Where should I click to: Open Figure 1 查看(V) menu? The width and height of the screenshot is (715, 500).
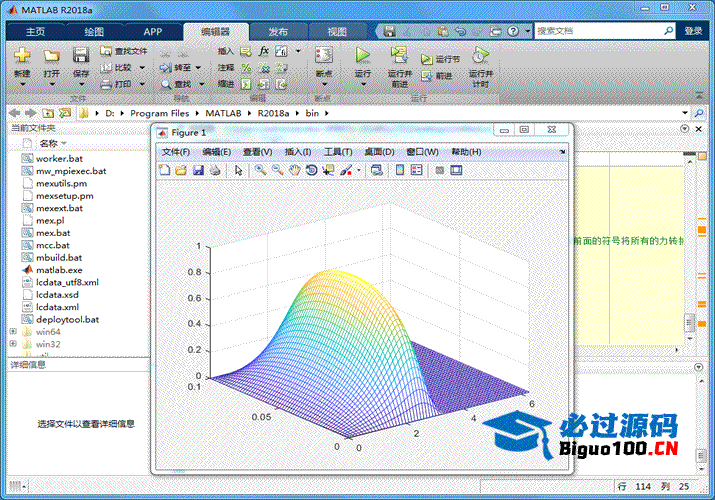(258, 152)
